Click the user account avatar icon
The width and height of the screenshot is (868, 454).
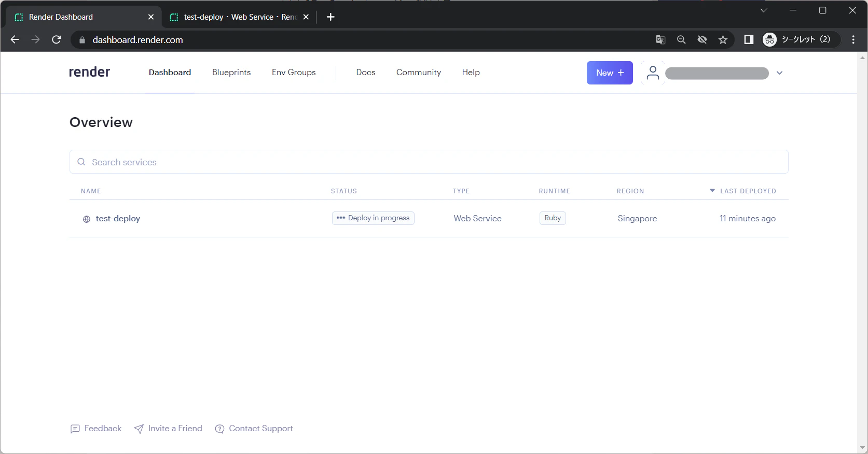653,73
